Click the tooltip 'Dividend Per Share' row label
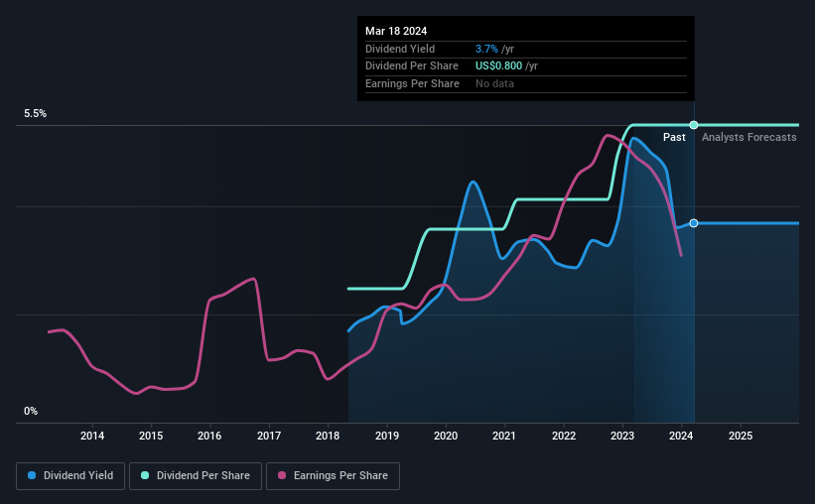 [412, 66]
